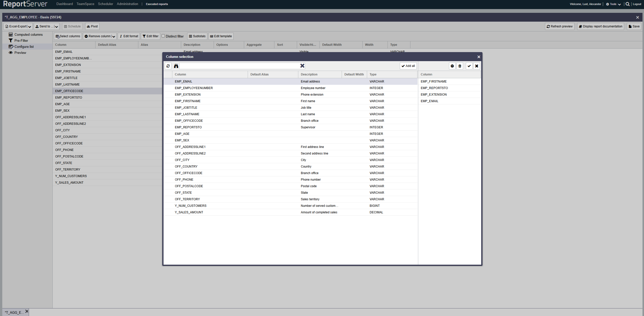Select the EMP_JOBTITLE row in column list
The height and width of the screenshot is (316, 644).
tap(186, 108)
